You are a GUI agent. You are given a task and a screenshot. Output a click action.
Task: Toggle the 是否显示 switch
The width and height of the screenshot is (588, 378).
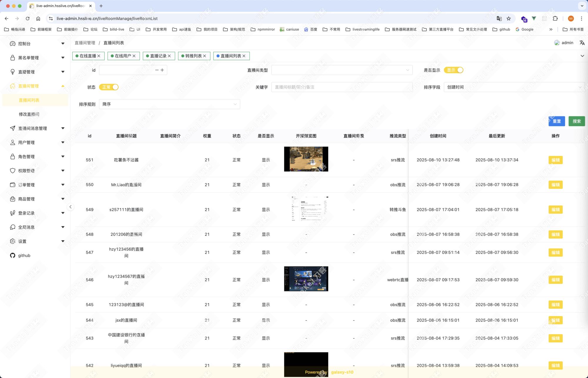(454, 70)
